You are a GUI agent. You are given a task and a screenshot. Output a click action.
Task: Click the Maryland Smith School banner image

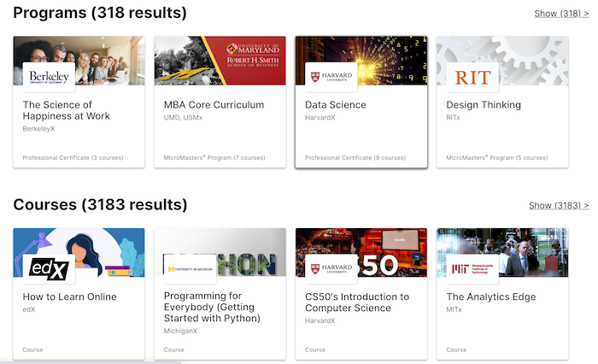[x=220, y=61]
